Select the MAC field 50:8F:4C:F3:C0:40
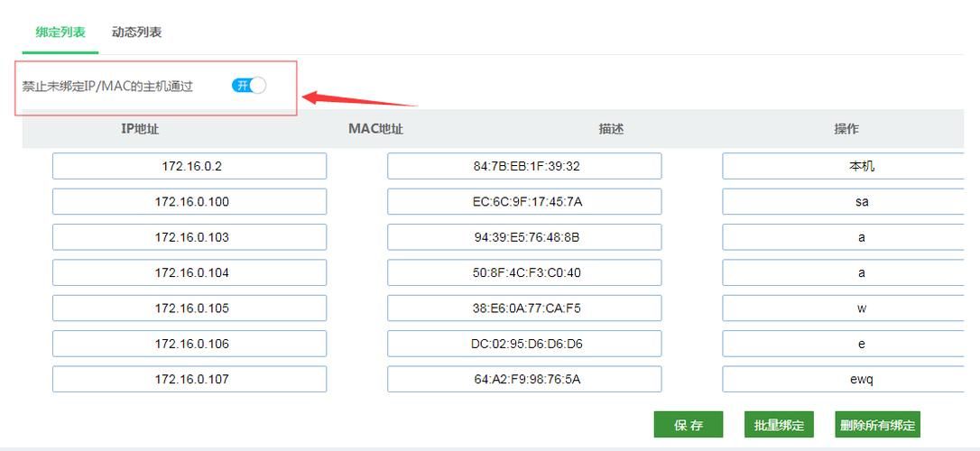This screenshot has width=980, height=451. click(x=524, y=273)
